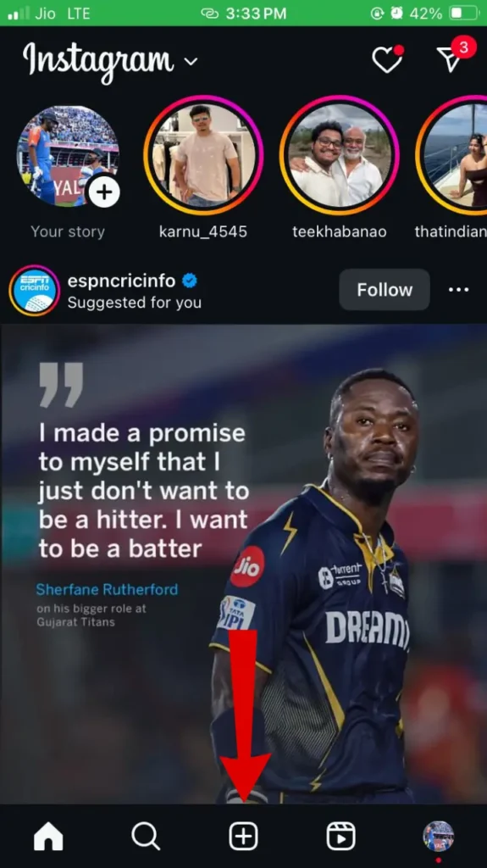The image size is (487, 868).
Task: Follow the espncricinfo account
Action: pyautogui.click(x=384, y=290)
